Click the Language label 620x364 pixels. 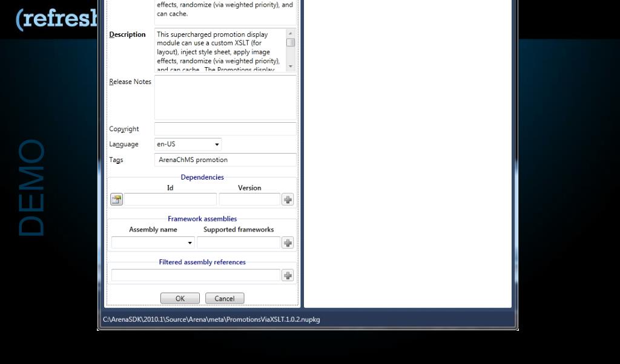point(124,145)
